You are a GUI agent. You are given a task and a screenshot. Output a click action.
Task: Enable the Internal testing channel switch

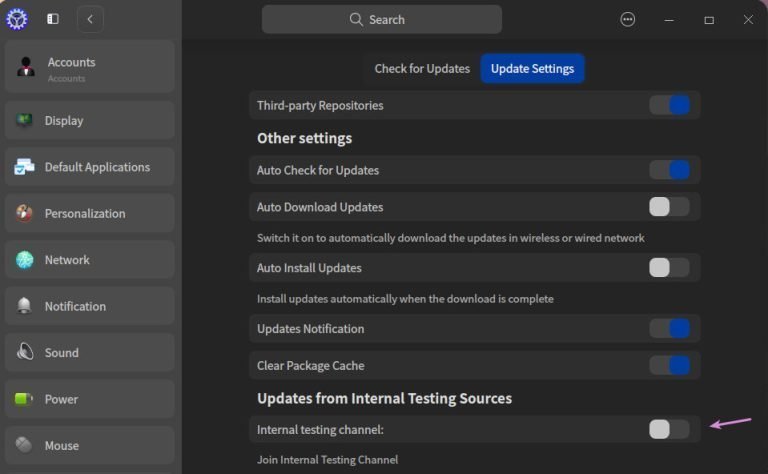pos(670,429)
